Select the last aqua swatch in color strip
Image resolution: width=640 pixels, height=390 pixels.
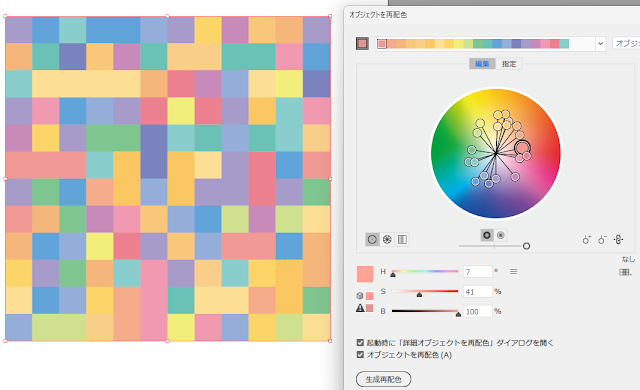564,44
